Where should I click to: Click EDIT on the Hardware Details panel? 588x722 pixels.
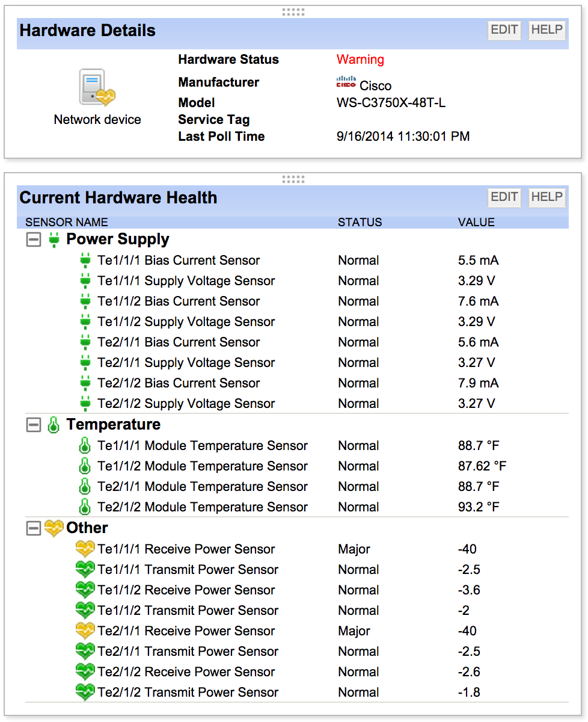[504, 30]
